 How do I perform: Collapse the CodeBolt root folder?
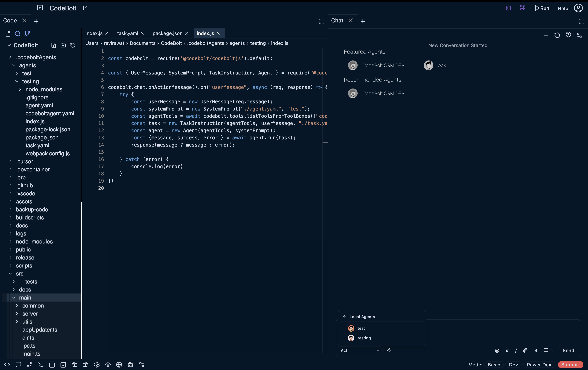[x=9, y=45]
